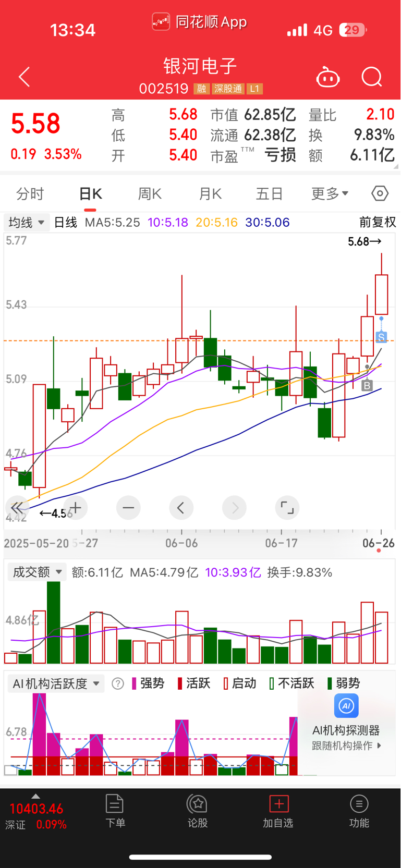Expand the 更多 period dropdown
The height and width of the screenshot is (868, 401).
coord(330,194)
